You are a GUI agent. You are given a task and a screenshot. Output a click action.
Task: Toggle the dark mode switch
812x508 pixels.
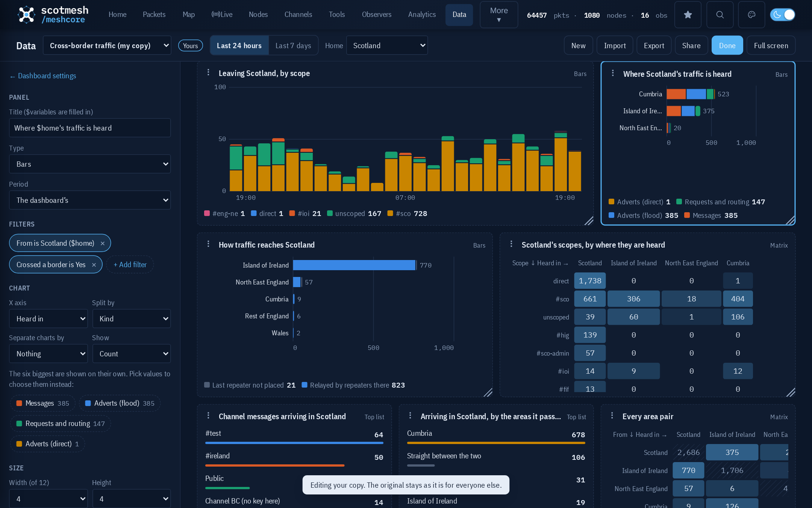point(782,15)
